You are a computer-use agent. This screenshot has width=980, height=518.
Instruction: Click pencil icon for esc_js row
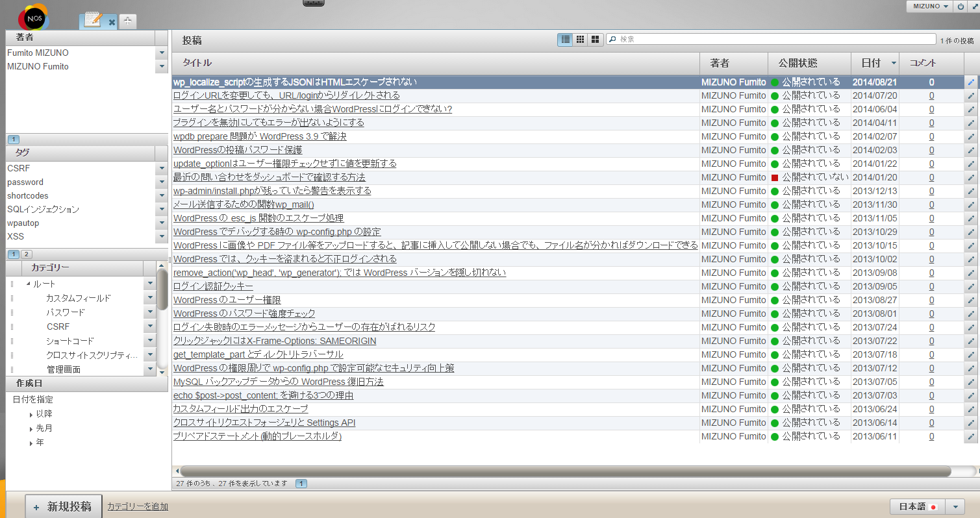click(971, 218)
